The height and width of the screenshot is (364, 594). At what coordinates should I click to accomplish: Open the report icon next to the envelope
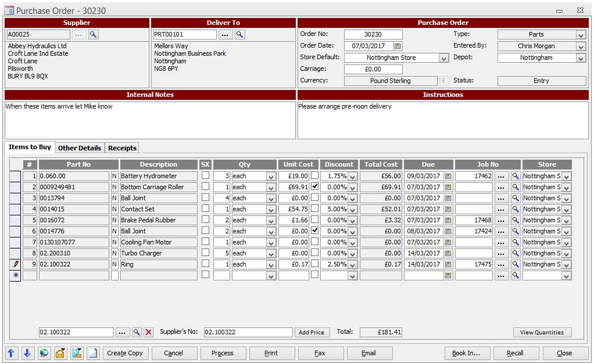[76, 353]
